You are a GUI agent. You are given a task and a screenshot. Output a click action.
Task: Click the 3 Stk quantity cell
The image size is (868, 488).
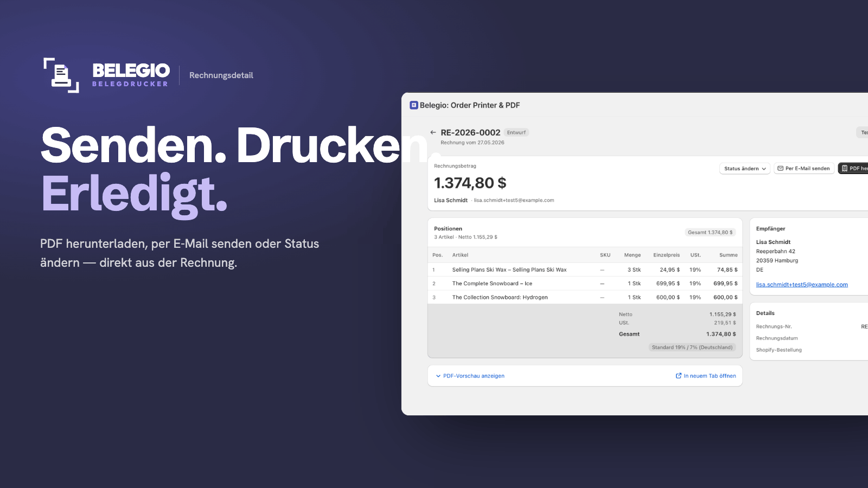634,269
